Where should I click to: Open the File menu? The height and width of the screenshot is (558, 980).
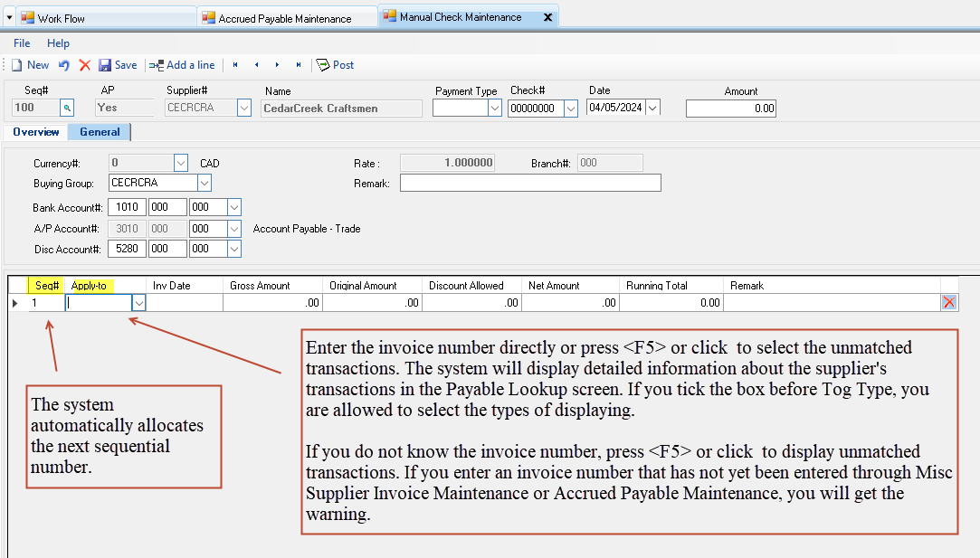(x=22, y=43)
